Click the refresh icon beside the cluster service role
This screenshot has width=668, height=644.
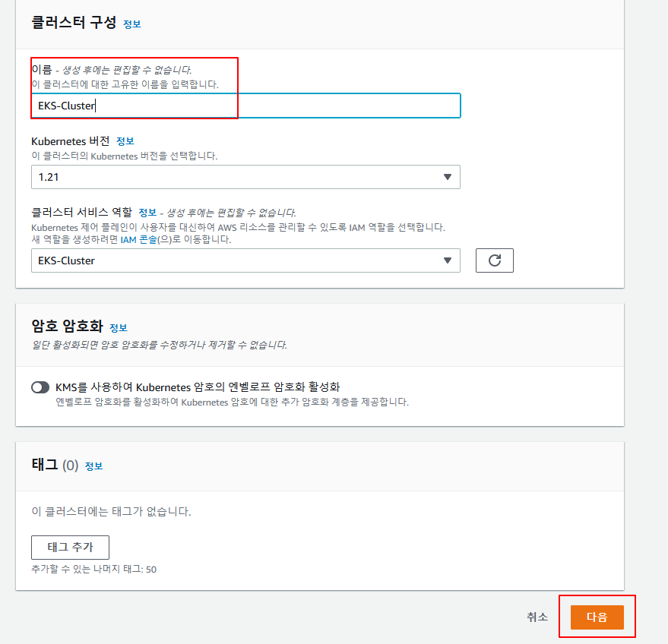494,260
